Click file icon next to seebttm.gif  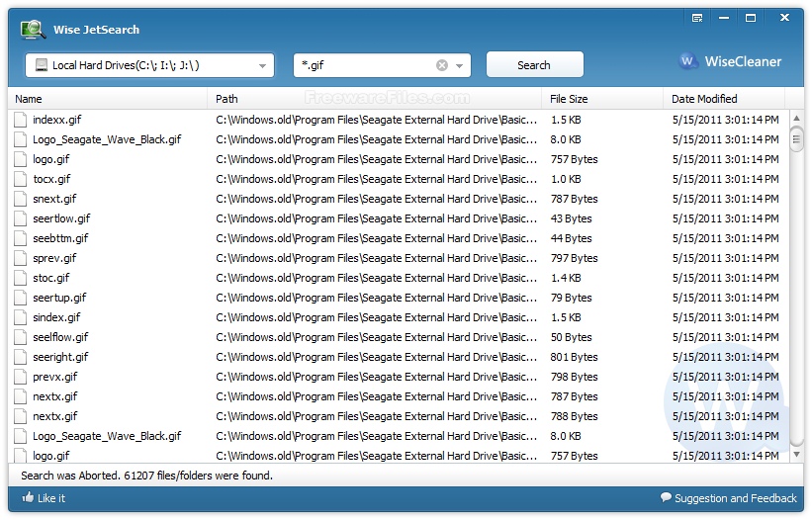[x=20, y=238]
